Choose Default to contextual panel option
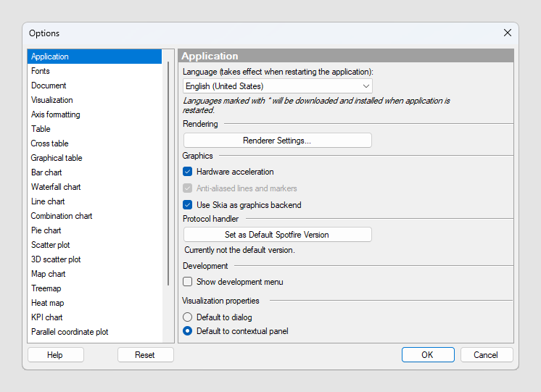The height and width of the screenshot is (392, 541). 188,331
